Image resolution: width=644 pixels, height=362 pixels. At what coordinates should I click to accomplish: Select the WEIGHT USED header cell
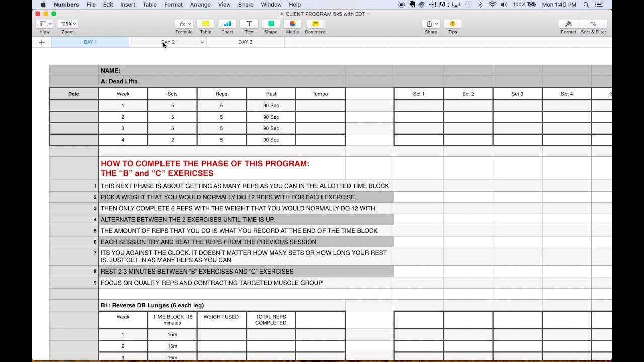pos(221,320)
